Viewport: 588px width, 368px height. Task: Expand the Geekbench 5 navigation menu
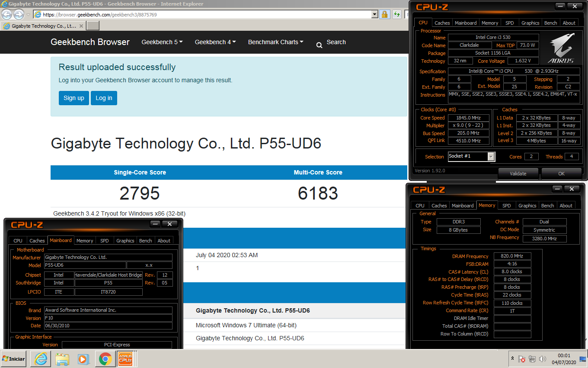pos(162,42)
